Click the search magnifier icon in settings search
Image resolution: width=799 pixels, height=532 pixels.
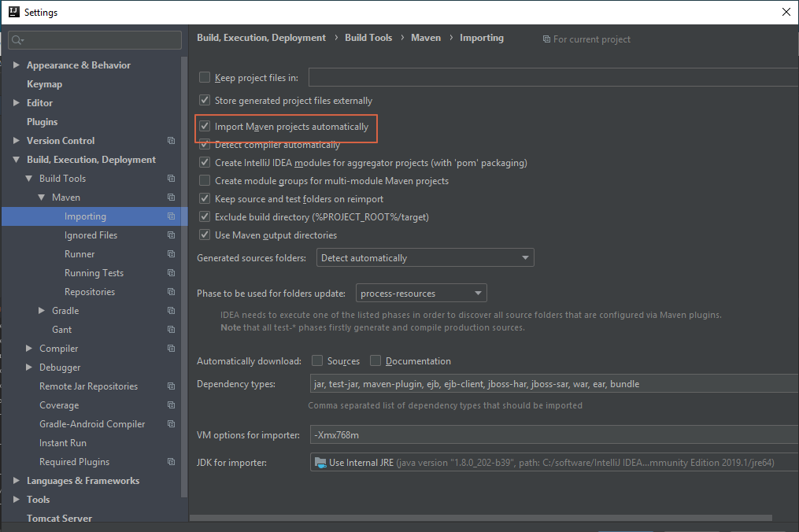click(17, 40)
